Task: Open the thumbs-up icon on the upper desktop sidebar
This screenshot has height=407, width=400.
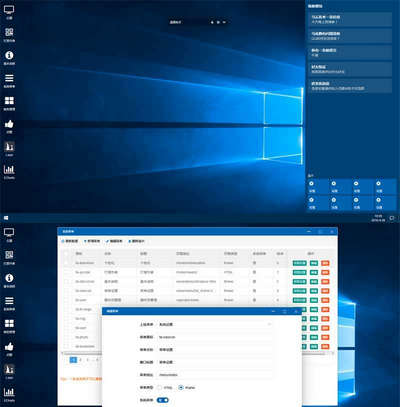Action: coord(9,124)
